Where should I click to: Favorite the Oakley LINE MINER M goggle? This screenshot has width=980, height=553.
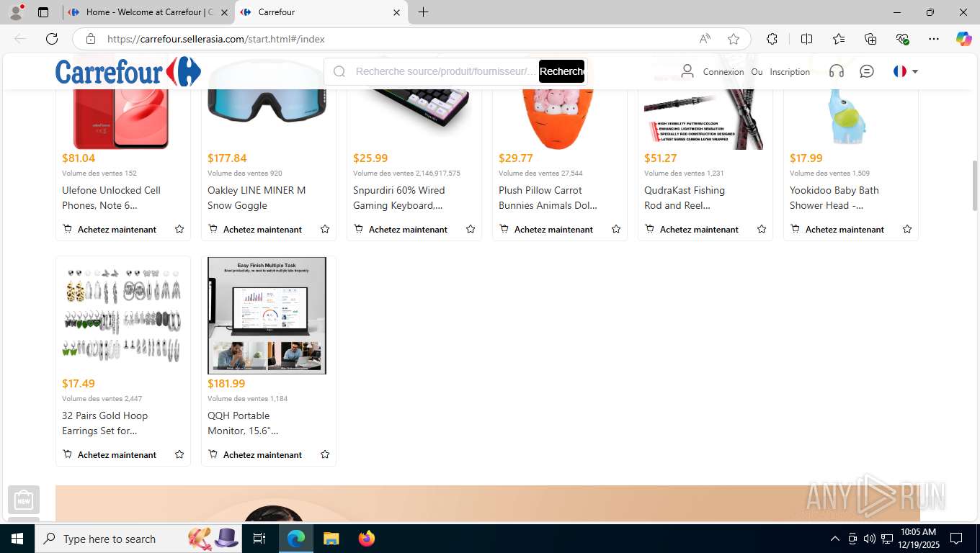325,229
